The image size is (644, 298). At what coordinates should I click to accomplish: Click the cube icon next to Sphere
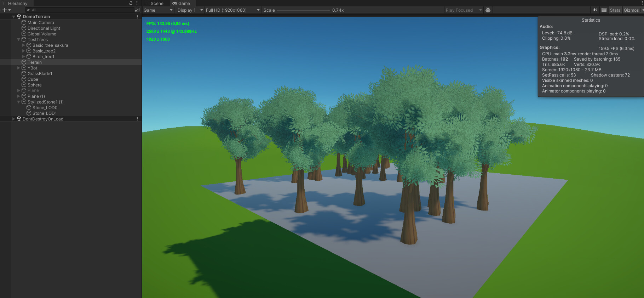pos(24,85)
